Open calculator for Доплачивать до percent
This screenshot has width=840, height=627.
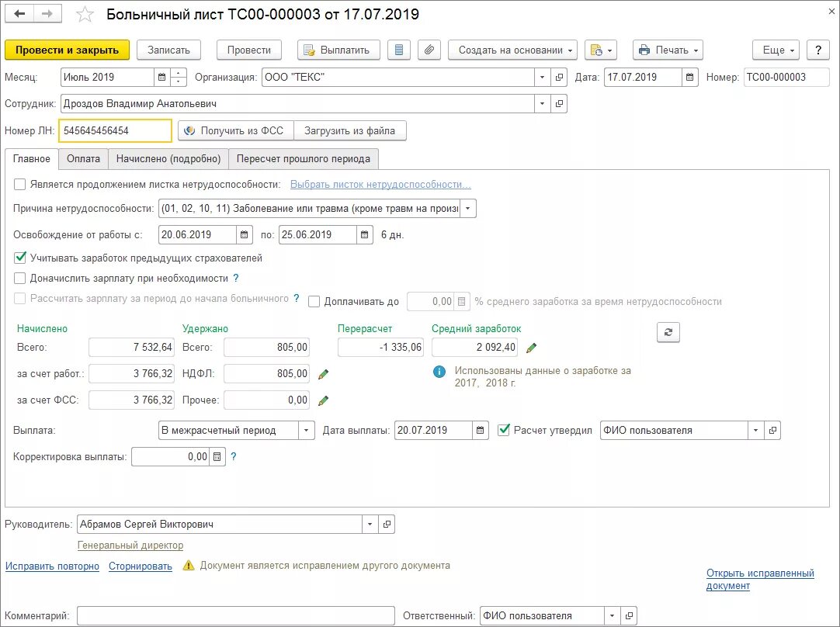[x=462, y=301]
